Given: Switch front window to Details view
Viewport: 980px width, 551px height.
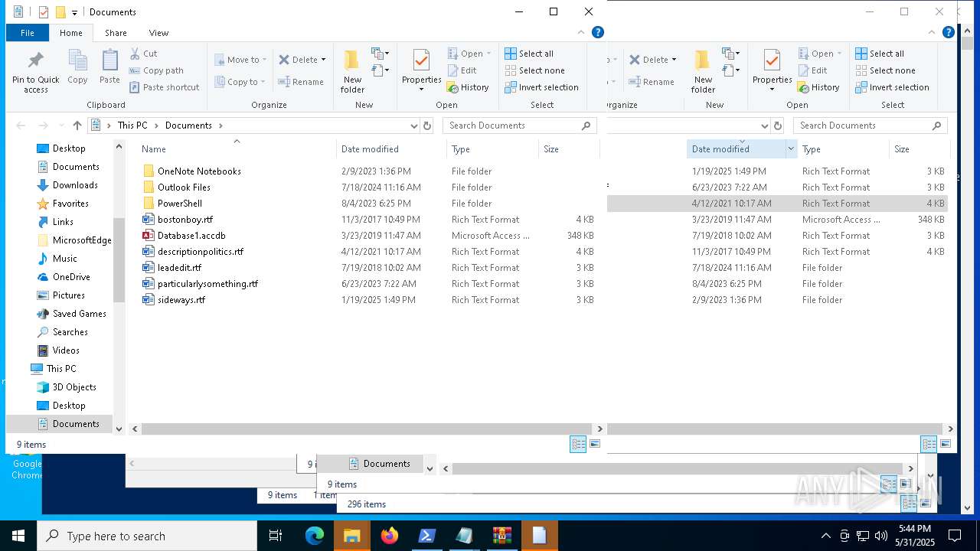Looking at the screenshot, I should click(578, 444).
